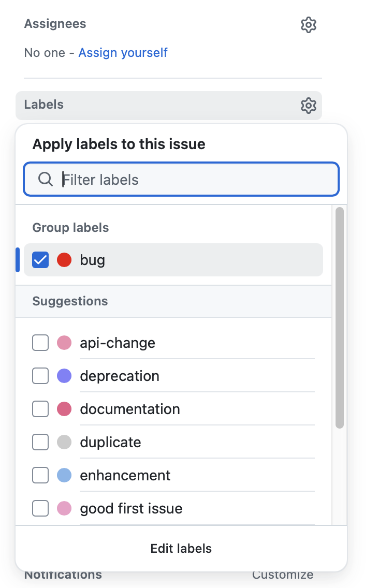
Task: Click the red bug color dot
Action: point(64,260)
